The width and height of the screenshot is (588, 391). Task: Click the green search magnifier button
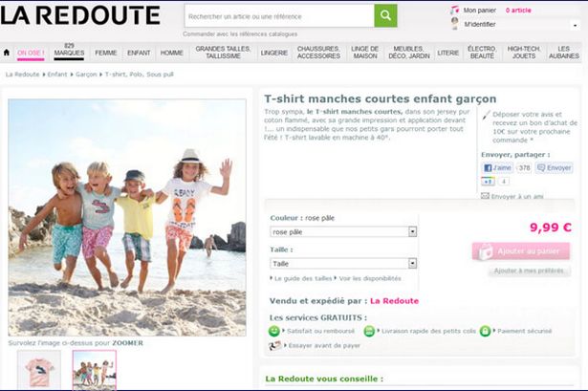click(x=385, y=16)
